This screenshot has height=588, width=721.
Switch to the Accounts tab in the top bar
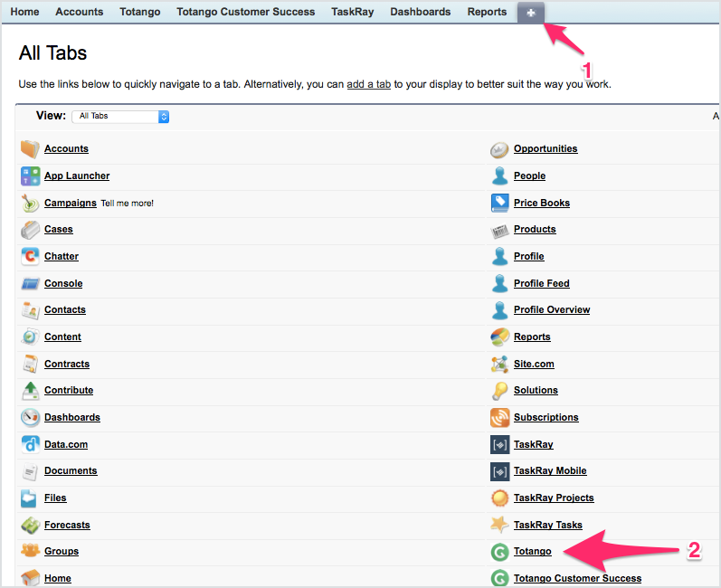click(x=79, y=12)
